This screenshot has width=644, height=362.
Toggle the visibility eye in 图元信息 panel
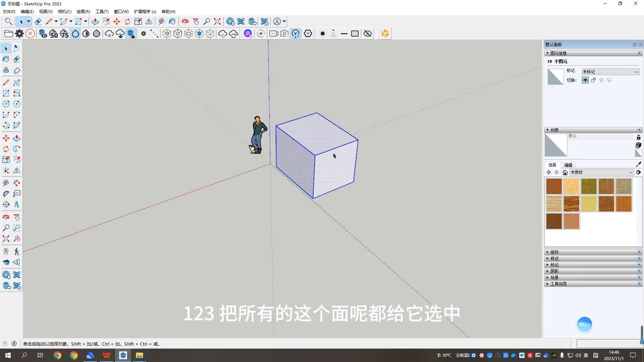[x=585, y=80]
